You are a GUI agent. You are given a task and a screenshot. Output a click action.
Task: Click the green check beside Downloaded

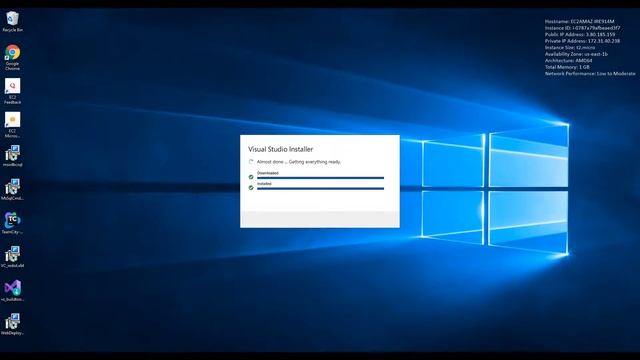point(251,177)
